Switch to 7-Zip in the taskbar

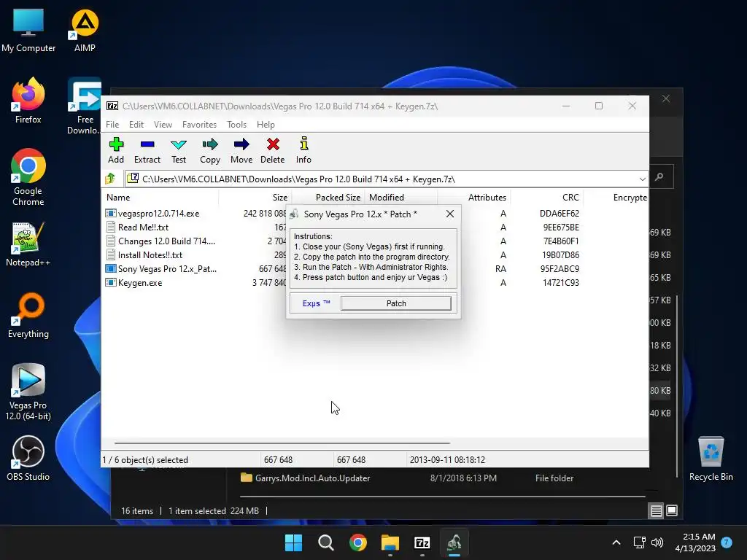[422, 542]
